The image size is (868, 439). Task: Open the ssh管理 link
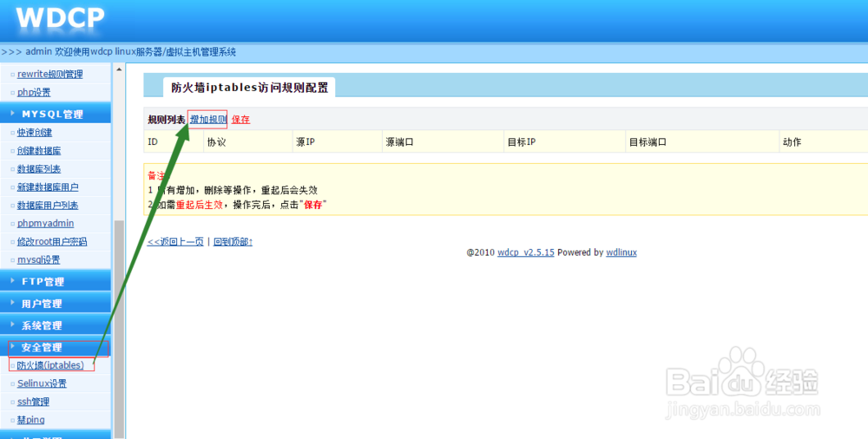(x=33, y=402)
